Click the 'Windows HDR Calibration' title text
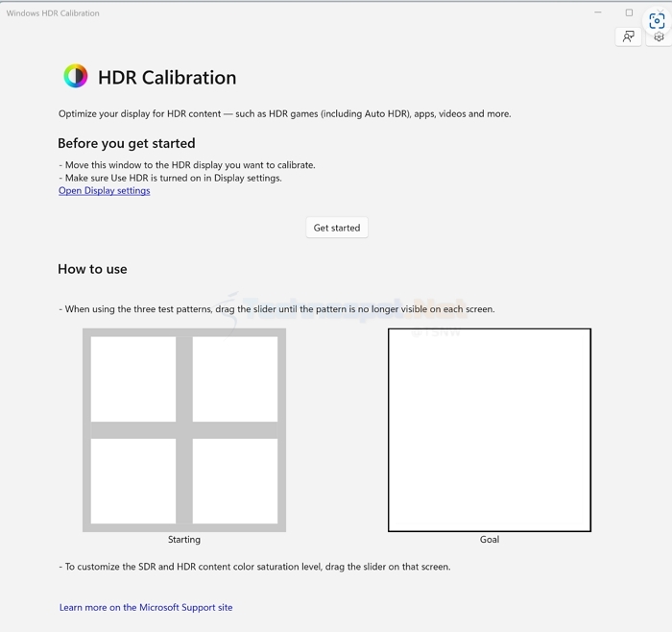This screenshot has height=632, width=672. [53, 13]
